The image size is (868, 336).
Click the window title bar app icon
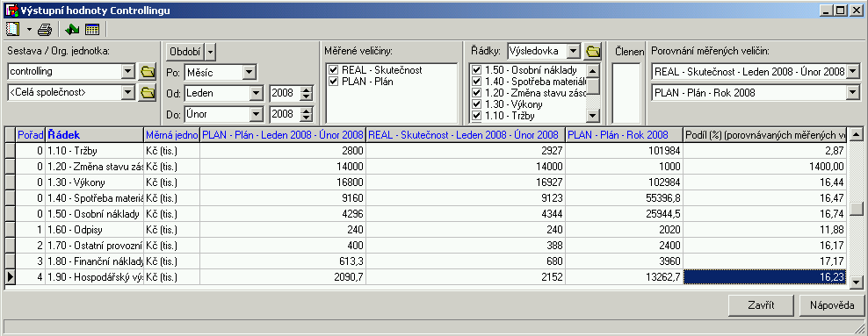point(11,10)
